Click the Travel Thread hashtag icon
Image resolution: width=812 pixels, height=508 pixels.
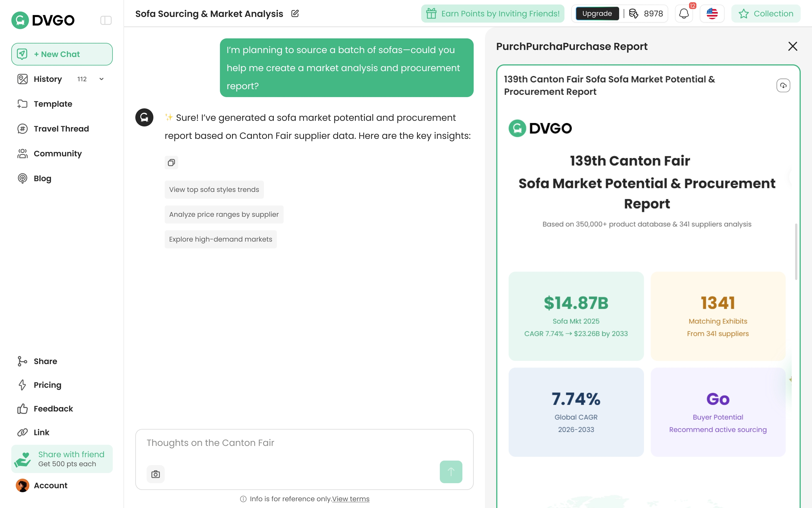tap(23, 129)
